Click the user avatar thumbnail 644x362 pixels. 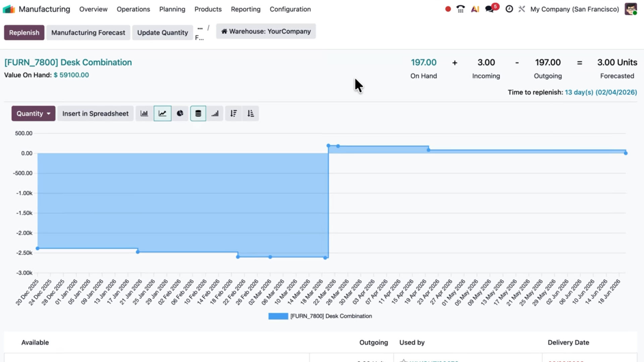631,9
